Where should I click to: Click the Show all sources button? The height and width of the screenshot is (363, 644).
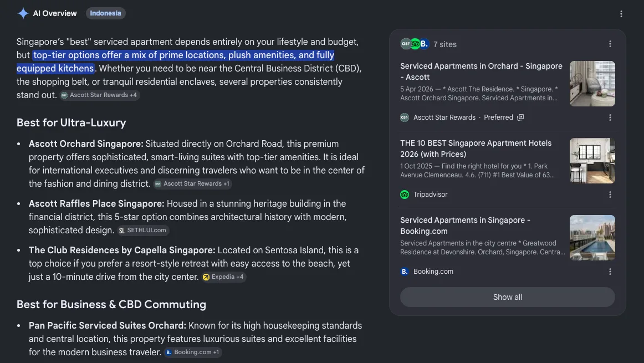pyautogui.click(x=508, y=297)
